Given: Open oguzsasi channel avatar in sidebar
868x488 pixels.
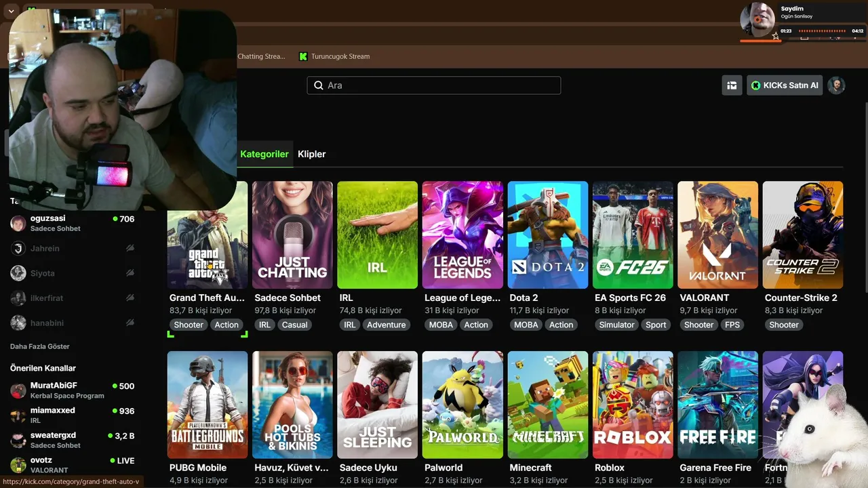Looking at the screenshot, I should coord(18,223).
